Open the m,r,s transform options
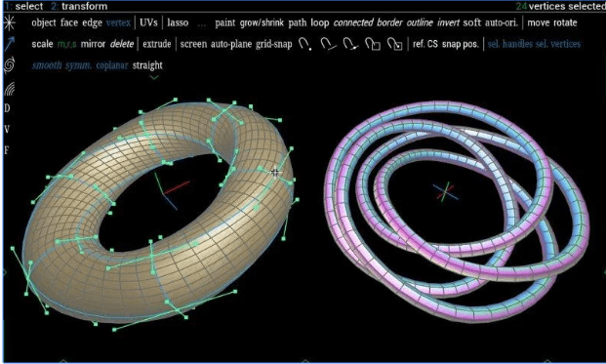 67,44
